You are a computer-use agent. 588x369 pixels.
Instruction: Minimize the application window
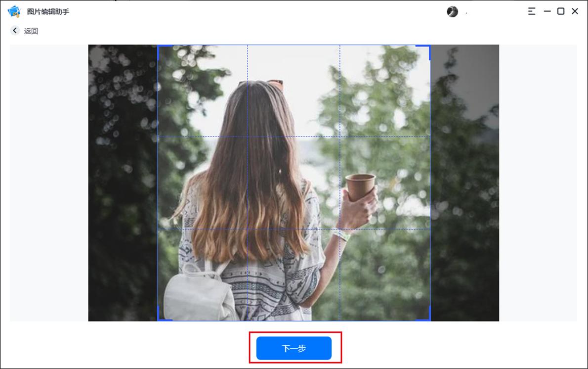pos(547,11)
